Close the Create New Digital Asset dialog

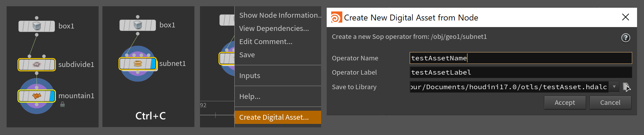pos(626,17)
